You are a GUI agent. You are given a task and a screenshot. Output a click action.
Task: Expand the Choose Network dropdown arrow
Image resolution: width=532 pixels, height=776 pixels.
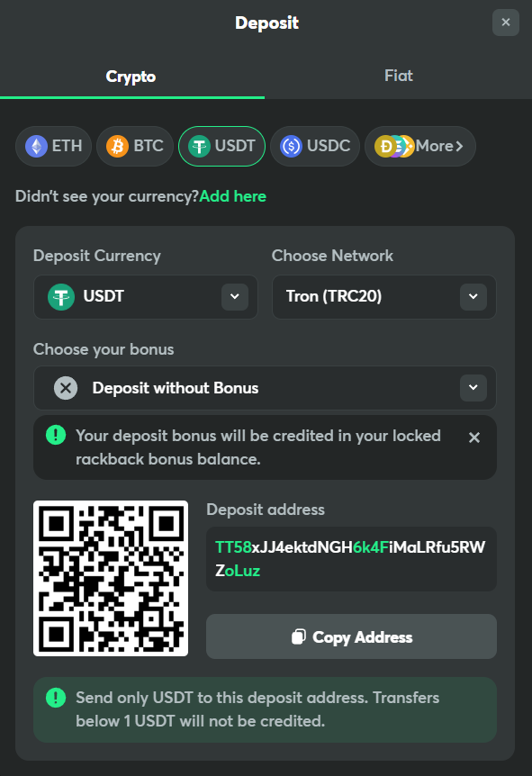(x=473, y=296)
